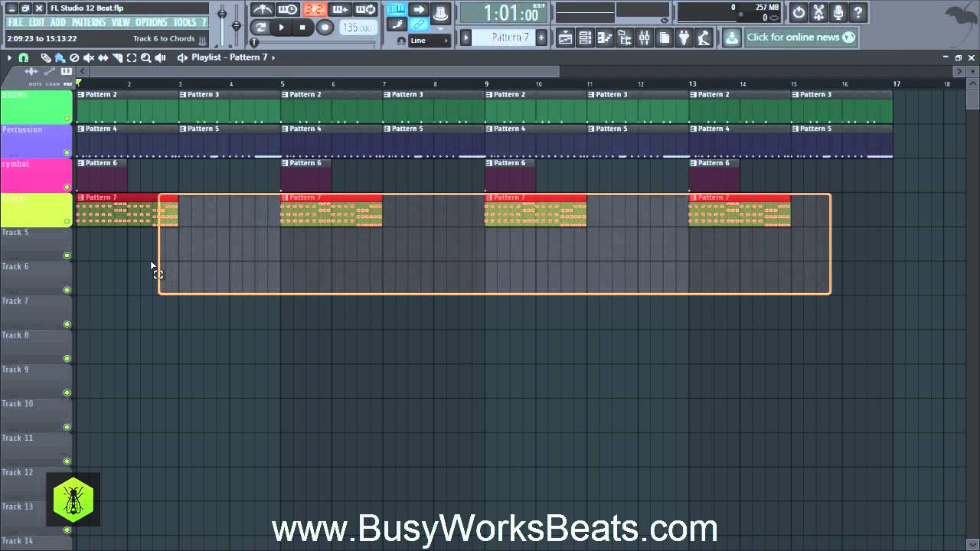The width and height of the screenshot is (980, 551).
Task: Mute Track 5 LED
Action: 67,256
